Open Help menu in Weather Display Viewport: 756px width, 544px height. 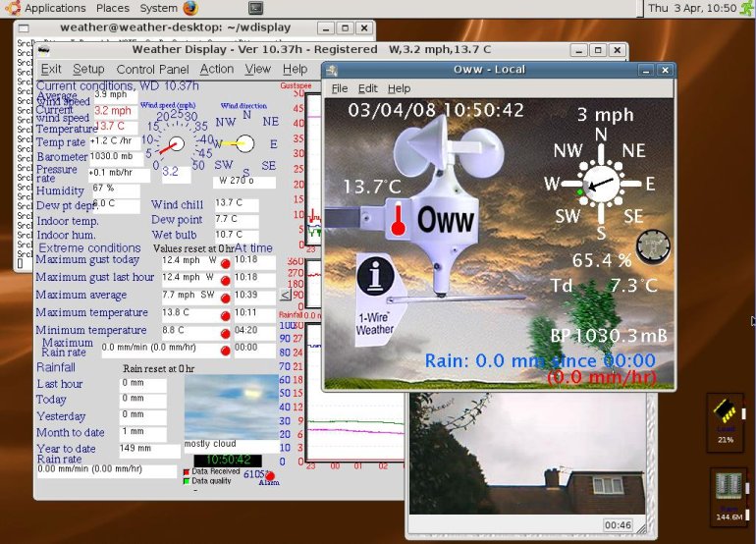click(296, 70)
